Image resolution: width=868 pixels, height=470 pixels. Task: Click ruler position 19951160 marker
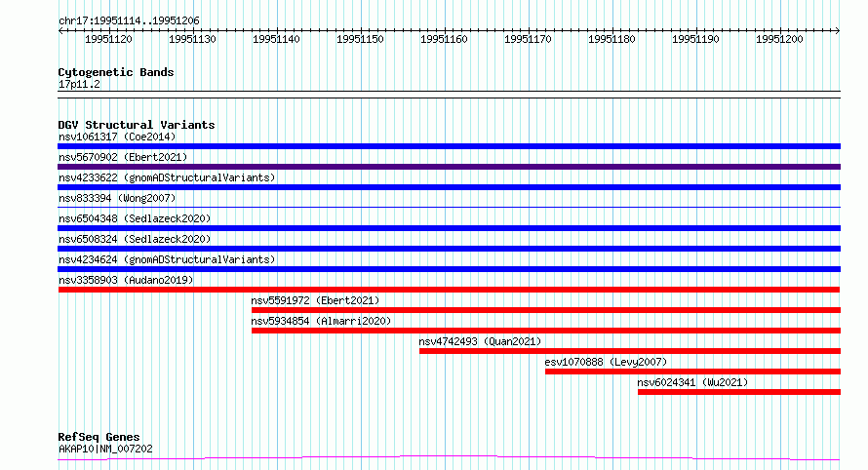pos(444,39)
